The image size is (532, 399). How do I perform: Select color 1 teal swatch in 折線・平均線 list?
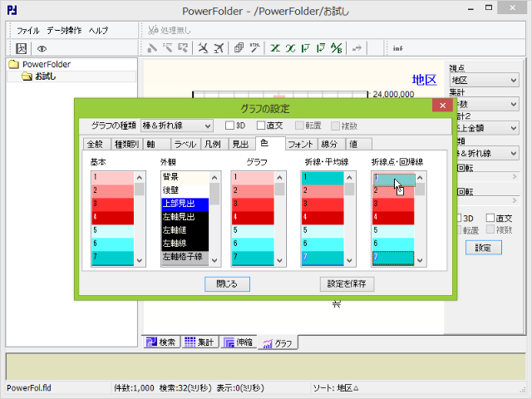tap(323, 178)
